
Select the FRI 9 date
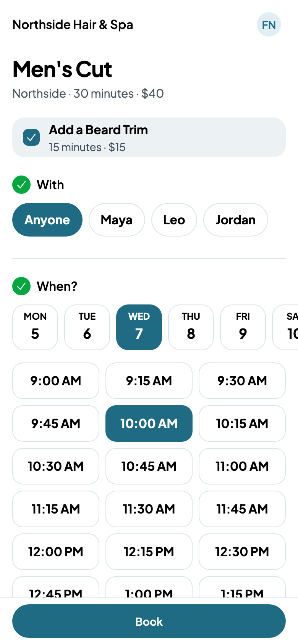[243, 327]
